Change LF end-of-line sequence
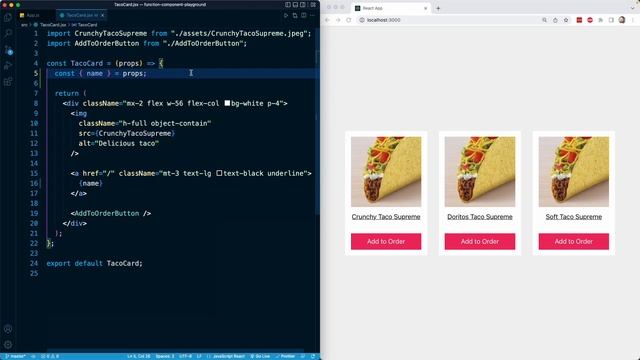Image resolution: width=640 pixels, height=360 pixels. click(x=199, y=356)
